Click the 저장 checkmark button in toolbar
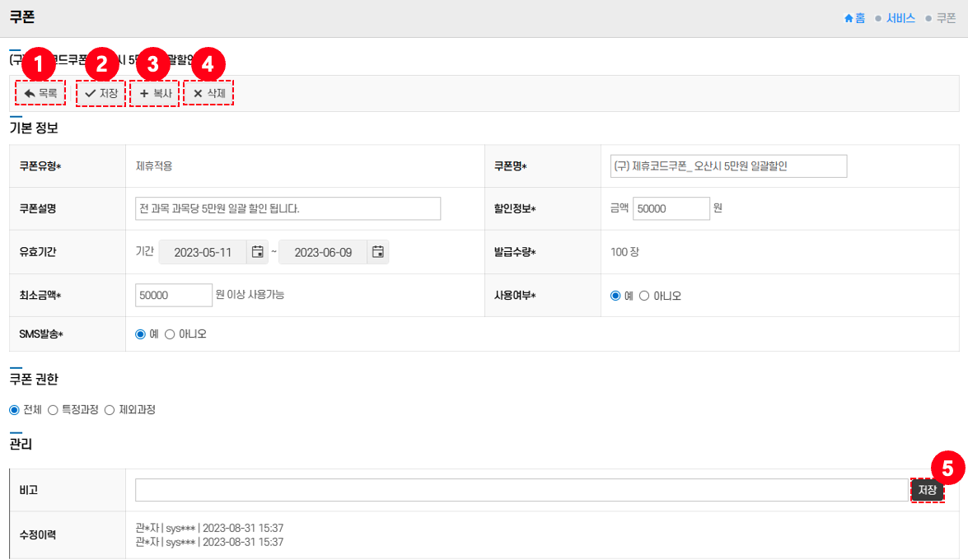Image resolution: width=968 pixels, height=560 pixels. [101, 94]
